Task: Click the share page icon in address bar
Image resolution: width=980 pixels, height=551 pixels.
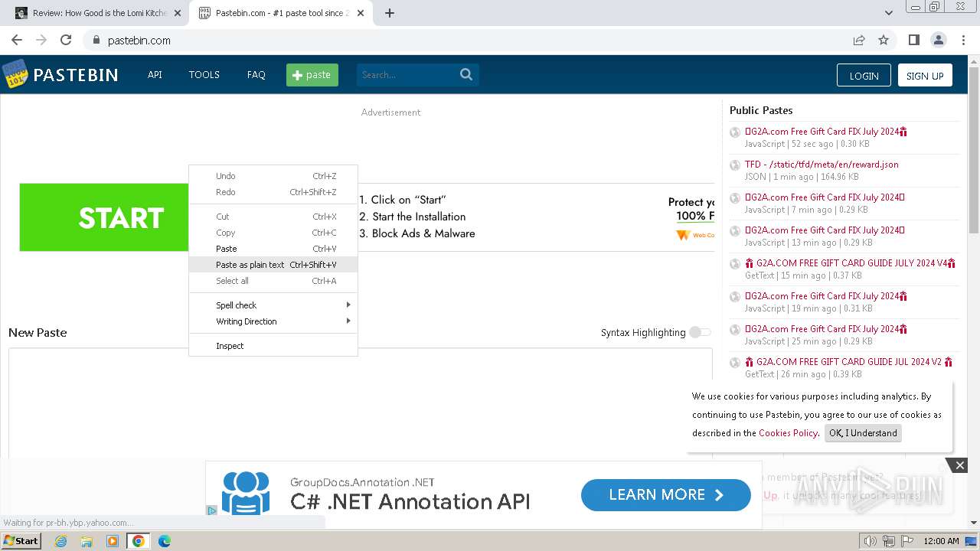Action: coord(859,40)
